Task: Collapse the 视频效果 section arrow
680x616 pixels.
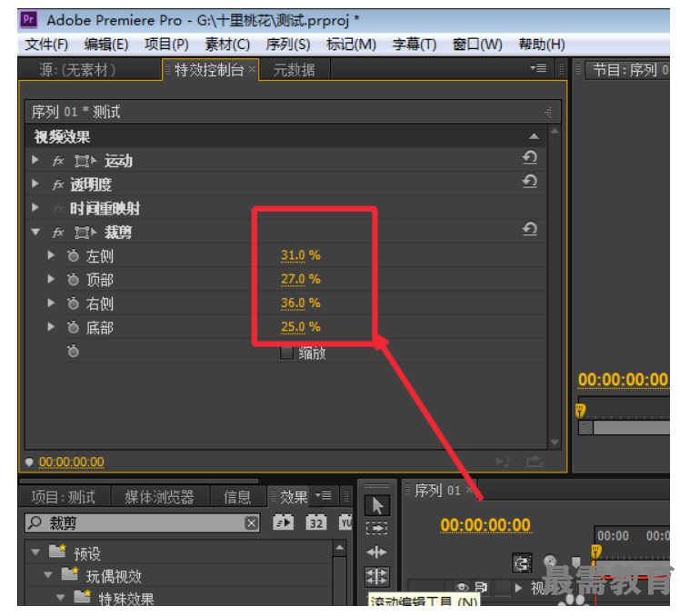Action: 534,136
